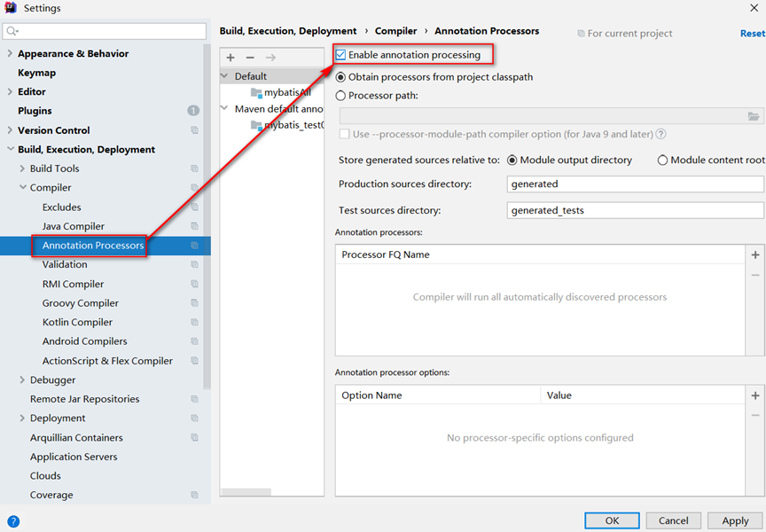Viewport: 766px width, 532px height.
Task: Click the project-level icon next to Groovy Compiler
Action: point(194,303)
